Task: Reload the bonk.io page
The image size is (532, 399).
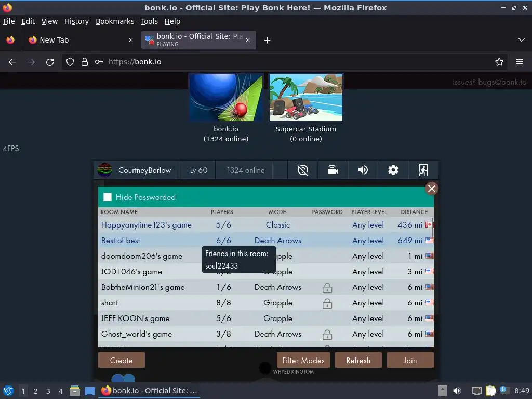Action: (x=50, y=62)
